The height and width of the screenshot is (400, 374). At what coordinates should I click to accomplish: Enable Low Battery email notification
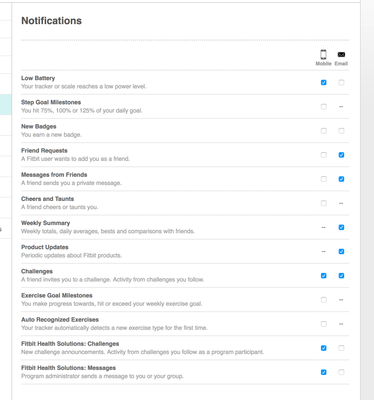(x=341, y=82)
